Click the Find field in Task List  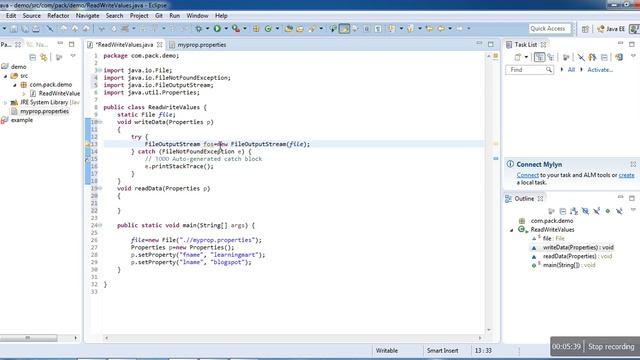(529, 70)
